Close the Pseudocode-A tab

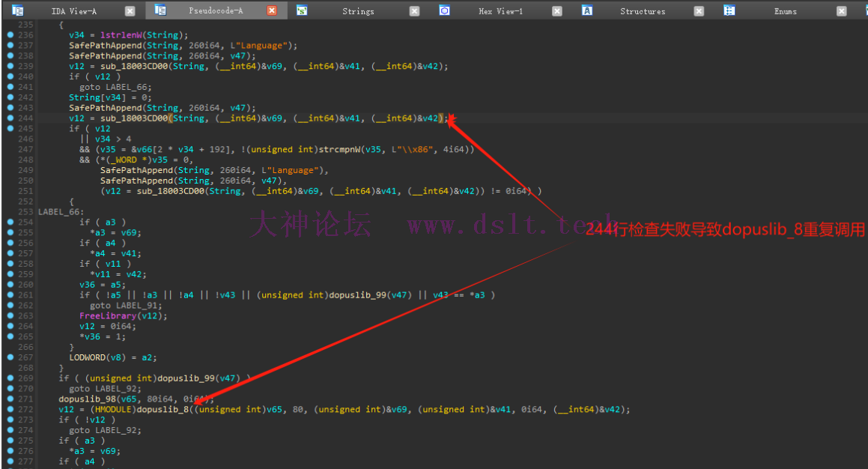[272, 11]
